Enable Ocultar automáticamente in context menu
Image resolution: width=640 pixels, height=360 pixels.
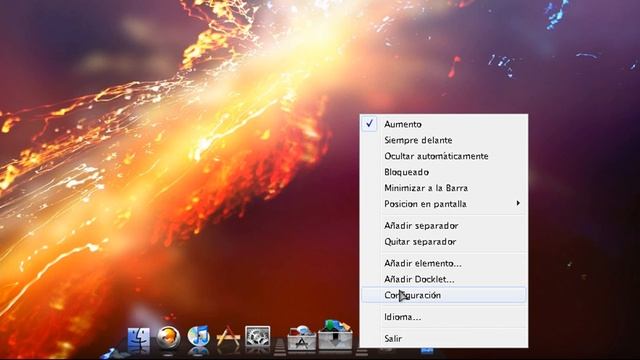click(x=444, y=156)
